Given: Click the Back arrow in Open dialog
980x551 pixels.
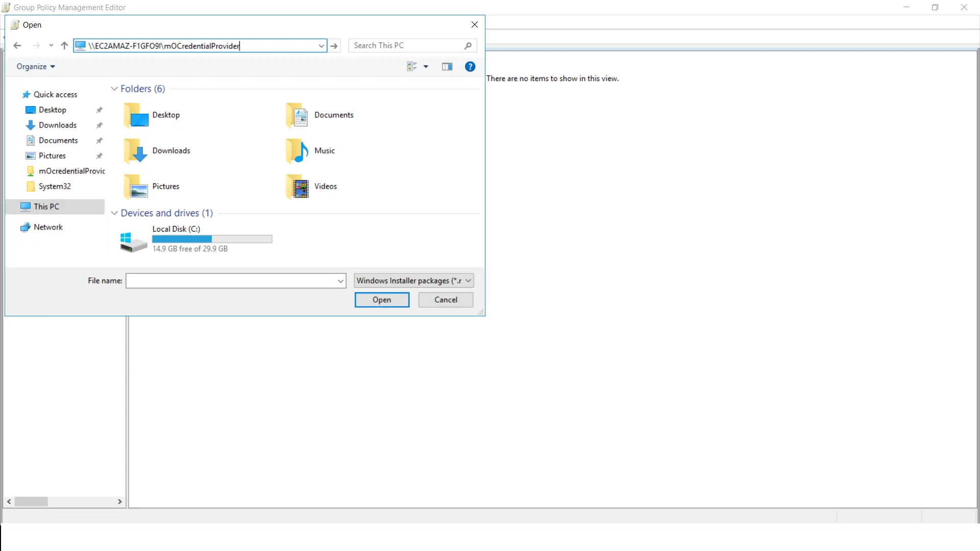Looking at the screenshot, I should click(x=17, y=46).
